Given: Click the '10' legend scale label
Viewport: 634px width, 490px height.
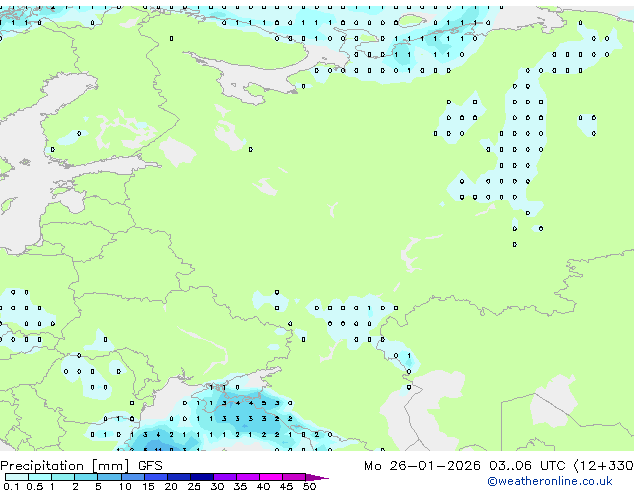Looking at the screenshot, I should [125, 486].
